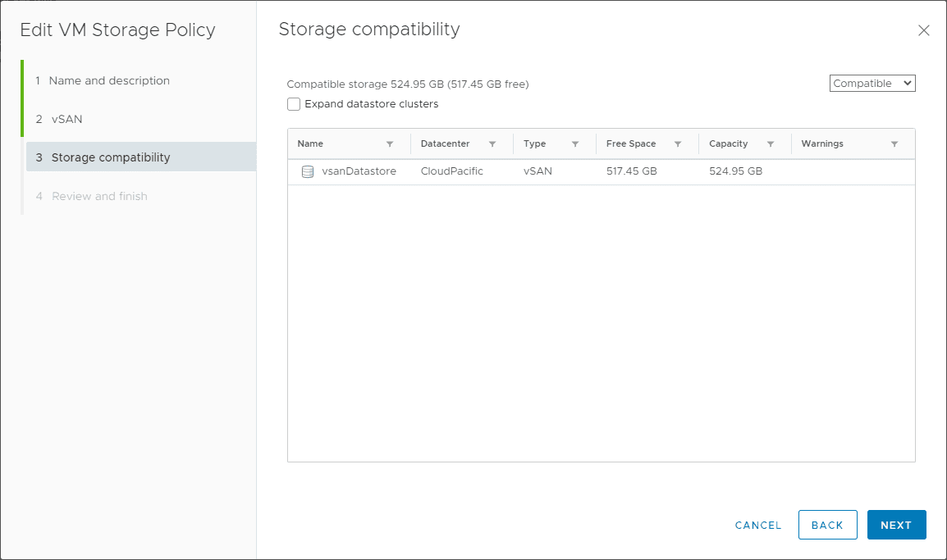Click the BACK button
The width and height of the screenshot is (947, 560).
827,525
